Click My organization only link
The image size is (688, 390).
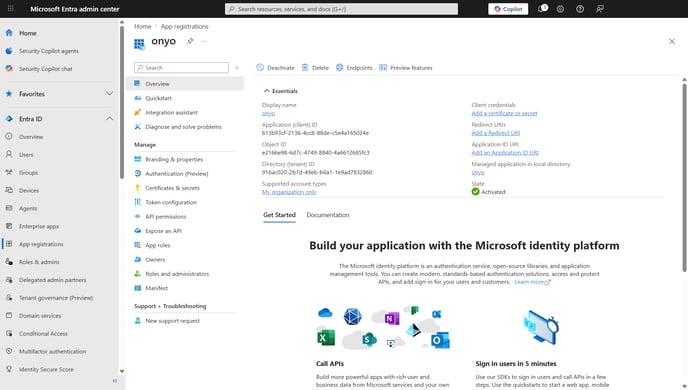[x=289, y=192]
